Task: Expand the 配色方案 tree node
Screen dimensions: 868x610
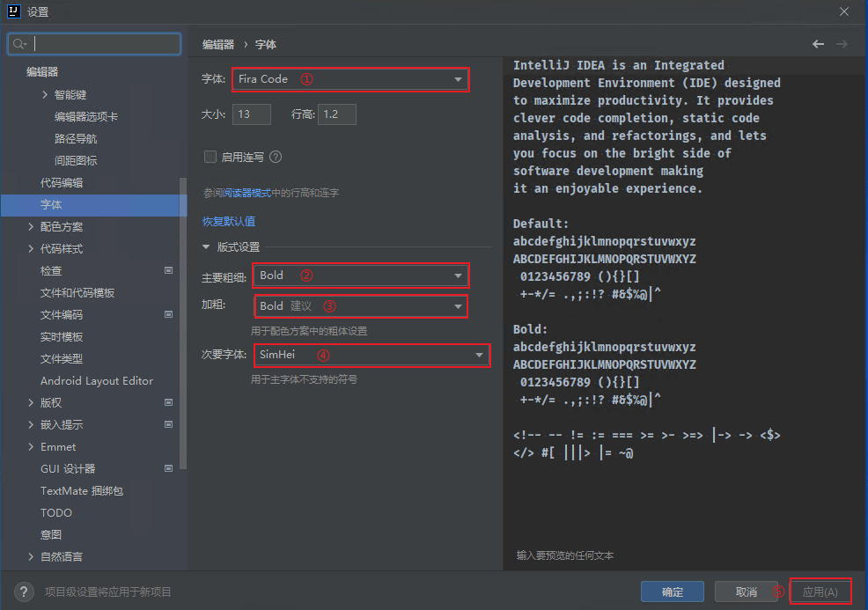Action: point(31,226)
